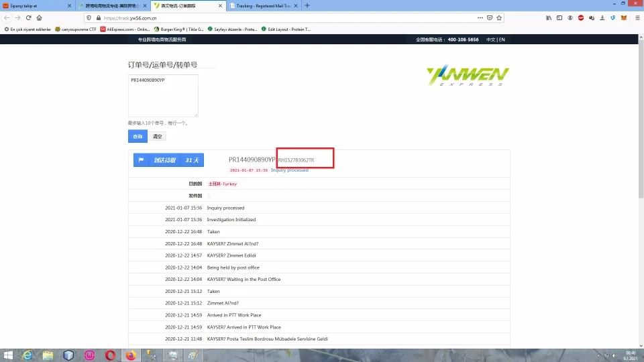Bookmark this page with the star
Viewport: 644px width, 362px height.
(499, 17)
